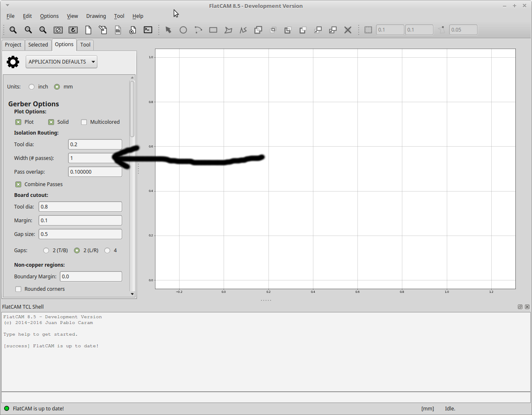The width and height of the screenshot is (532, 415).
Task: Click the Board cutout Margin field
Action: [x=80, y=221]
